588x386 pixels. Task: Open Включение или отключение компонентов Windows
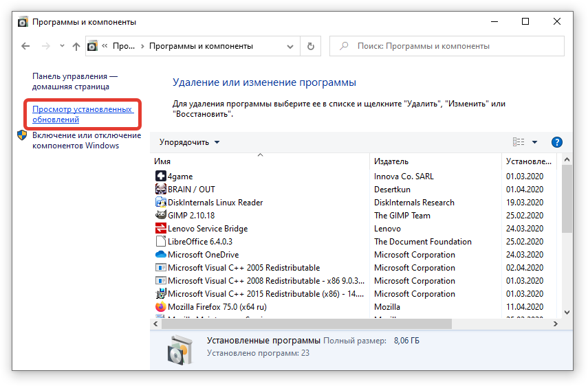tap(87, 140)
